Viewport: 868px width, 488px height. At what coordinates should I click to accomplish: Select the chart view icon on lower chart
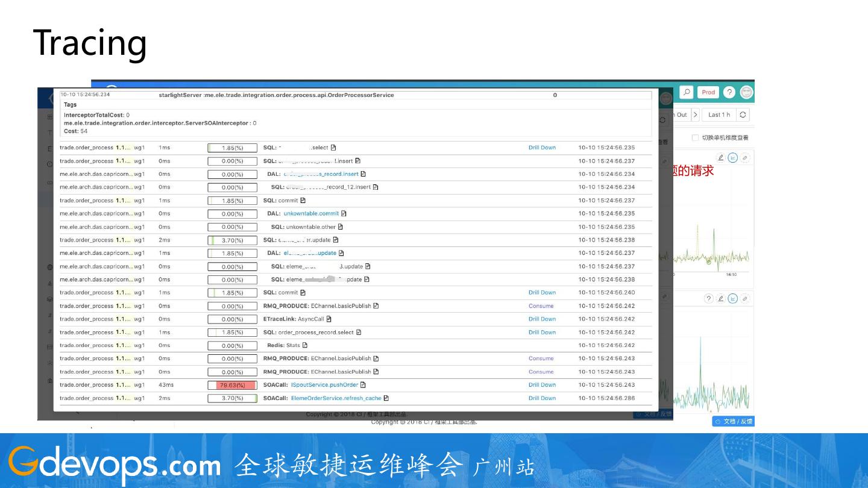coord(733,298)
